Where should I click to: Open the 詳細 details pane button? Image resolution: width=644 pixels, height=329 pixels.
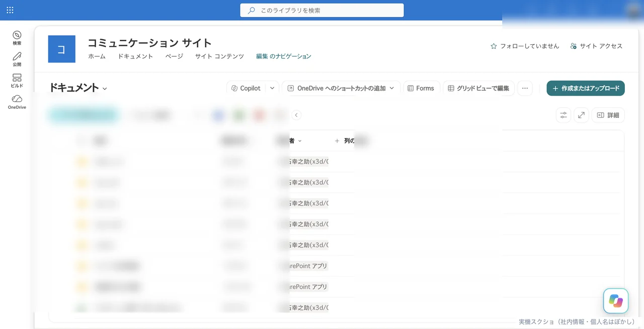[608, 115]
